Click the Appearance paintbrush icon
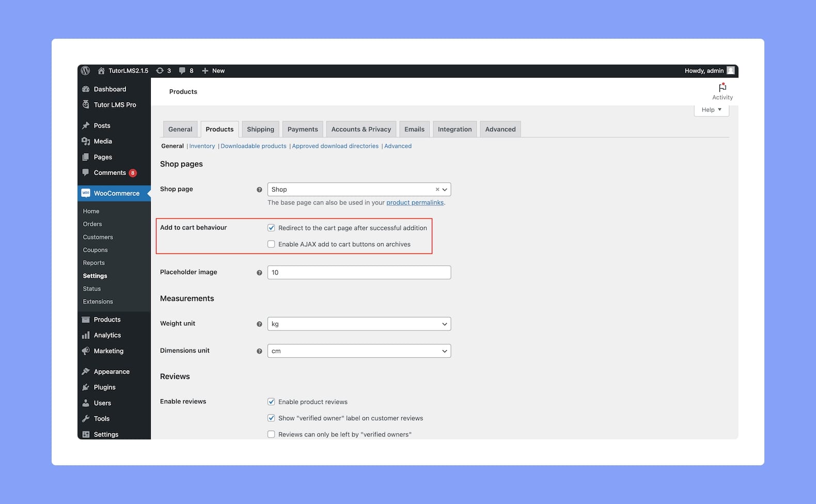The image size is (816, 504). click(x=86, y=372)
